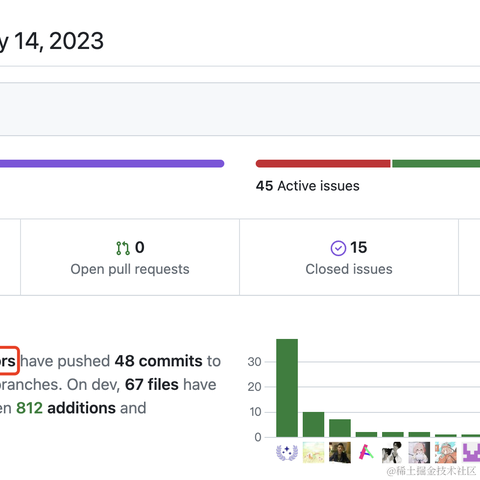
Task: Click the second commit bar in chart
Action: tap(313, 424)
